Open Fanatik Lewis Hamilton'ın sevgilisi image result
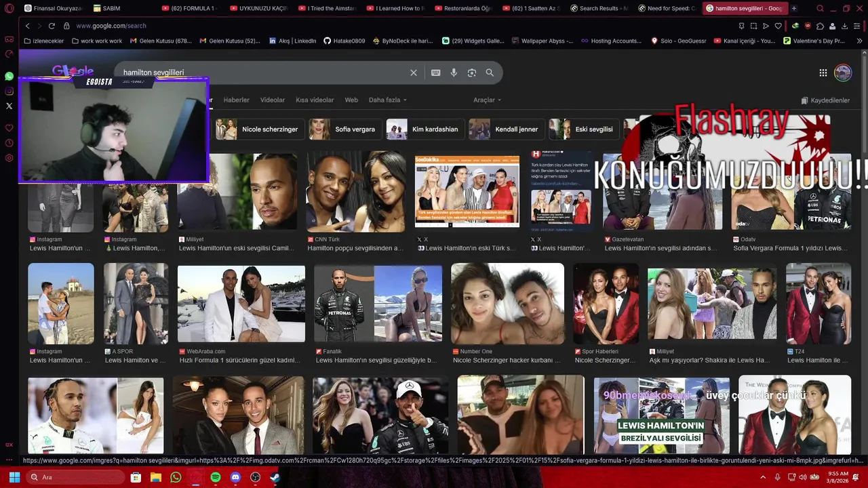868x488 pixels. [378, 304]
